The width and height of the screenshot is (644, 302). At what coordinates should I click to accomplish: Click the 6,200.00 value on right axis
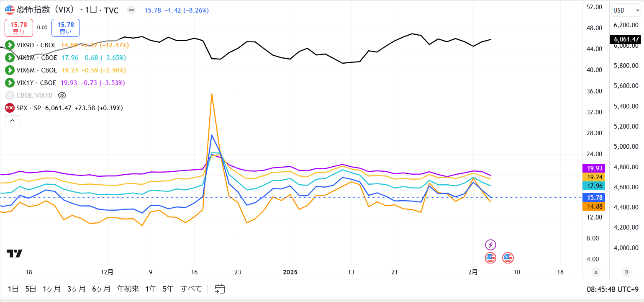[x=626, y=25]
